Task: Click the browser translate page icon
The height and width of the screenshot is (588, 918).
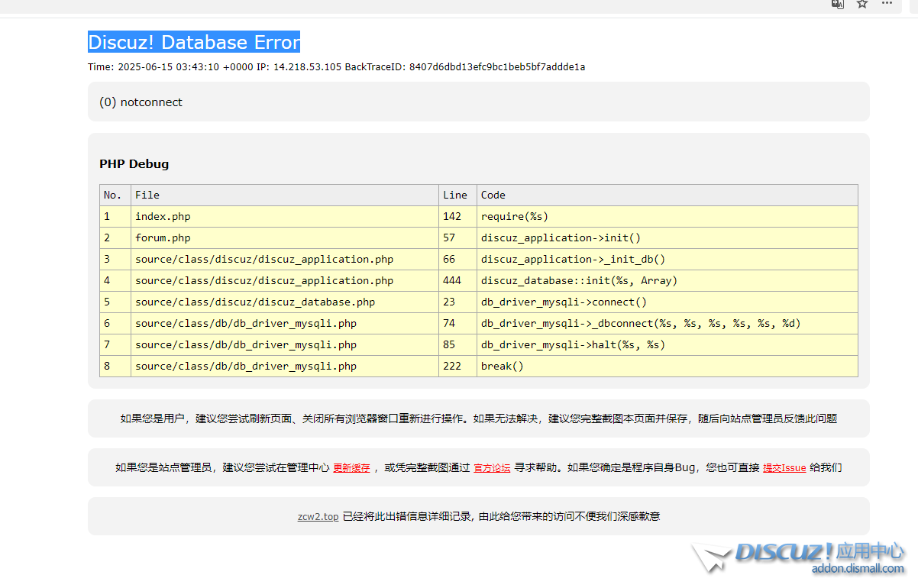Action: [x=838, y=4]
